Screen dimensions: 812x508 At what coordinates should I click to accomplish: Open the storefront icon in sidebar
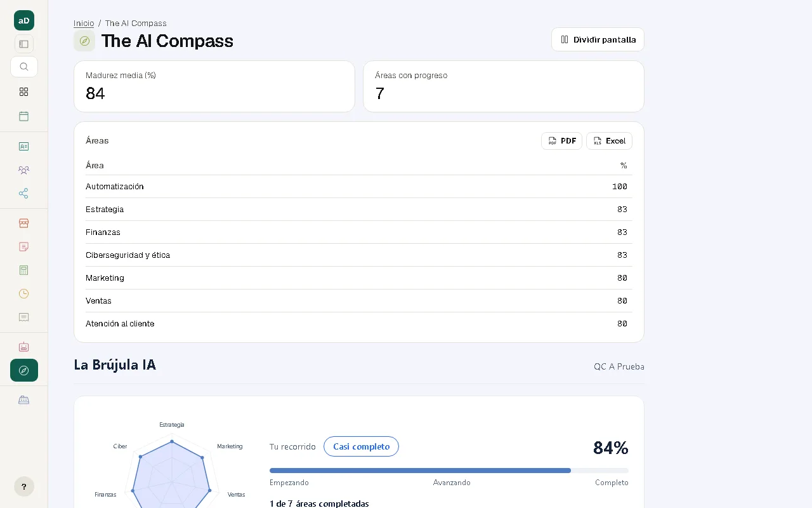point(24,224)
